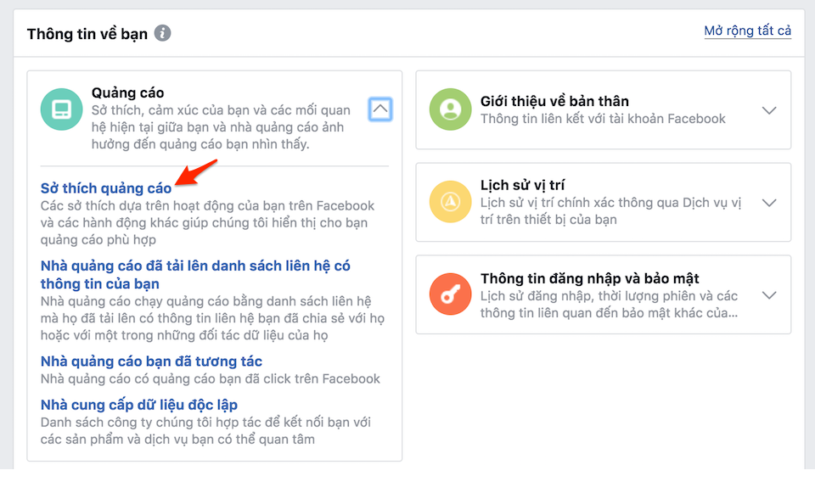Open Nhà cung cấp dữ liệu độc lập link
Viewport: 815px width, 504px height.
coord(138,405)
